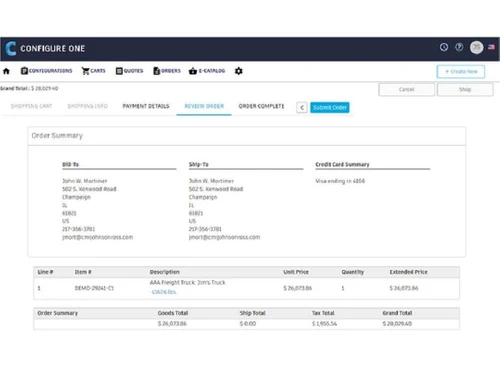
Task: Click the Order Summary panel heading
Action: (57, 136)
